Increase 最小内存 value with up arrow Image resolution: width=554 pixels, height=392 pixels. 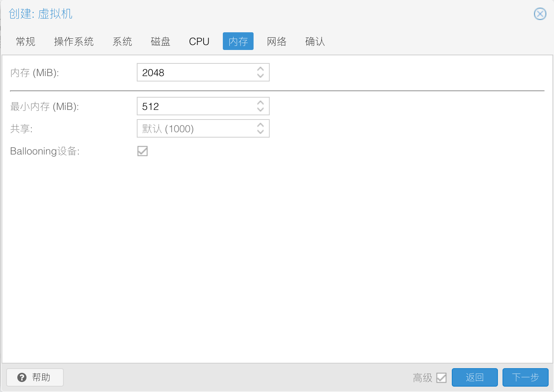260,103
